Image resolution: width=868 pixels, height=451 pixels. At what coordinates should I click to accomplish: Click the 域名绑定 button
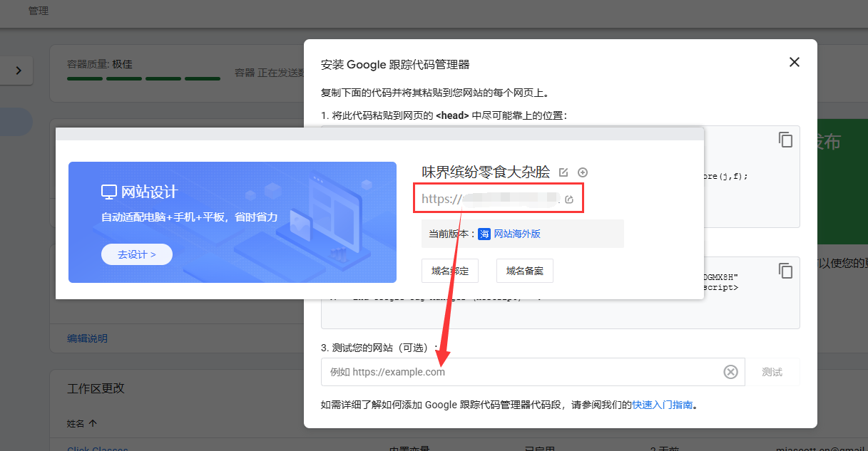[450, 271]
